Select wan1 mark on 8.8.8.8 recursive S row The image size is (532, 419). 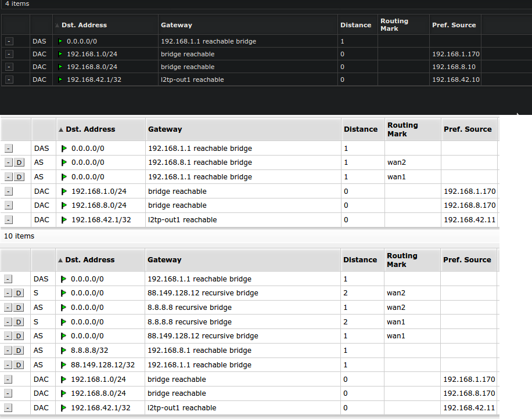[396, 322]
